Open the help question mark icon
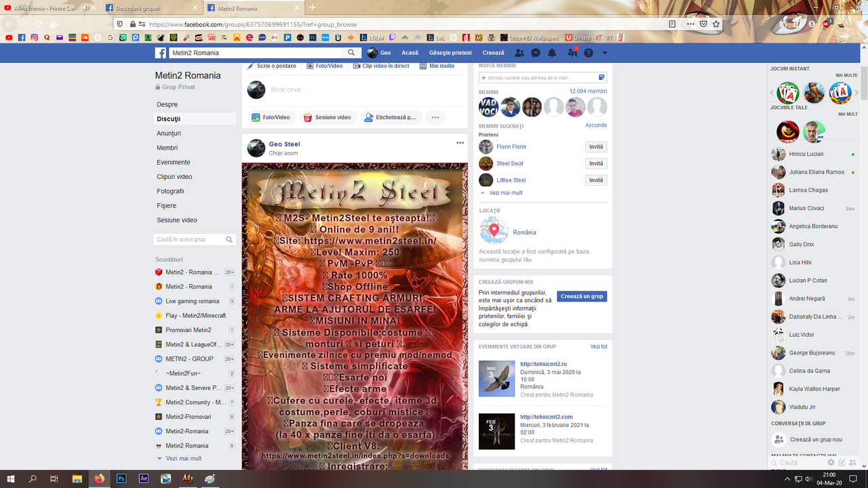The height and width of the screenshot is (488, 868). pyautogui.click(x=589, y=53)
